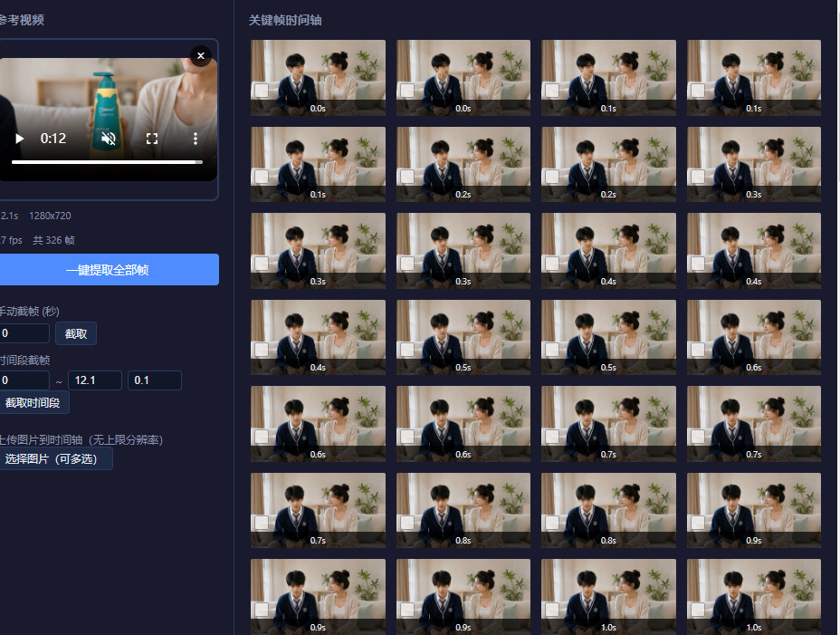This screenshot has height=635, width=840.
Task: Open the second 0.2s keyframe thumbnail
Action: click(x=608, y=164)
